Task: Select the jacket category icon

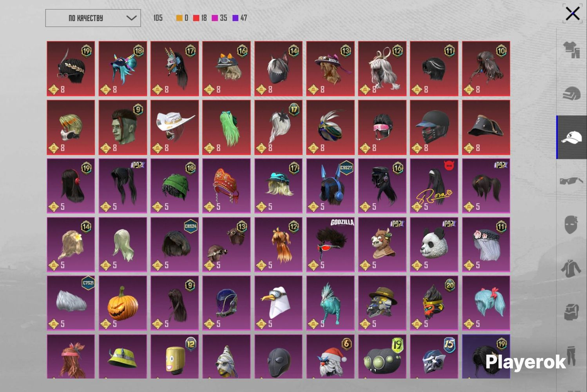Action: pos(571,269)
